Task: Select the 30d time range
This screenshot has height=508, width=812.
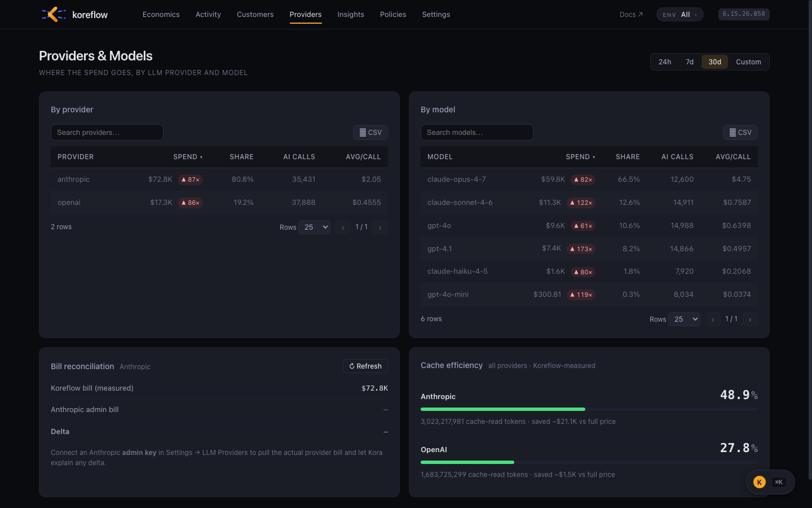Action: (715, 62)
